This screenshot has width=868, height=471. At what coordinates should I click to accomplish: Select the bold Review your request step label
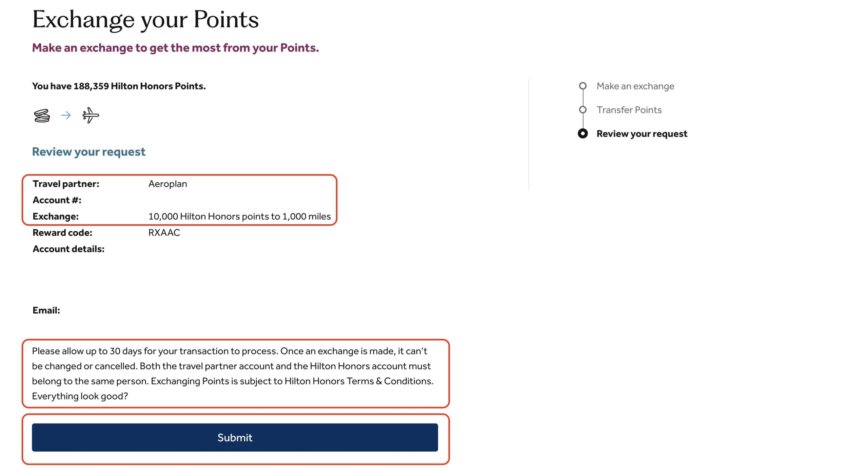(x=642, y=134)
